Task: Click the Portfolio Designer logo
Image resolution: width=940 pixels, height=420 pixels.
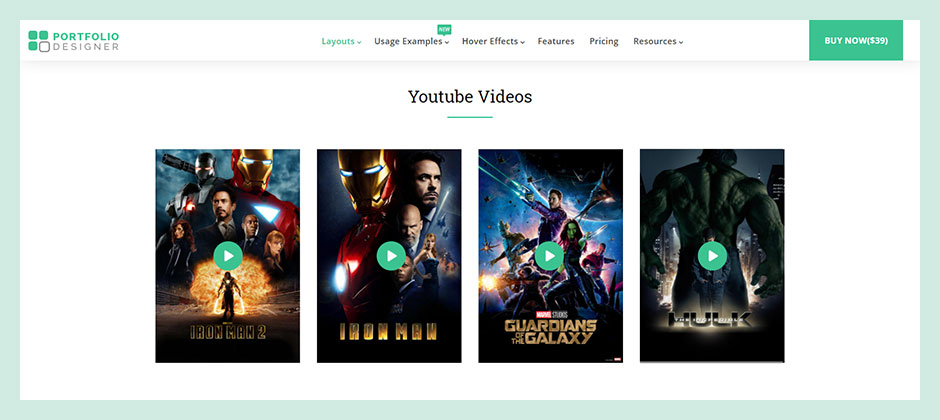Action: 73,41
